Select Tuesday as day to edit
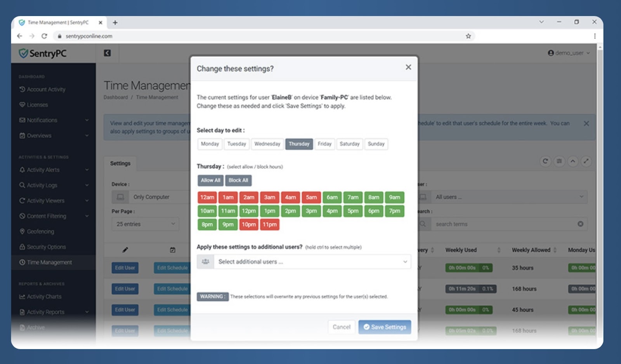 (237, 144)
